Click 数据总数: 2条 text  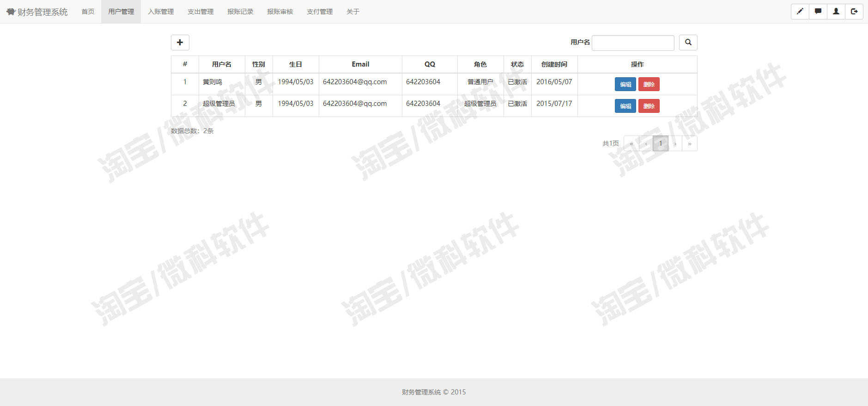click(x=192, y=131)
